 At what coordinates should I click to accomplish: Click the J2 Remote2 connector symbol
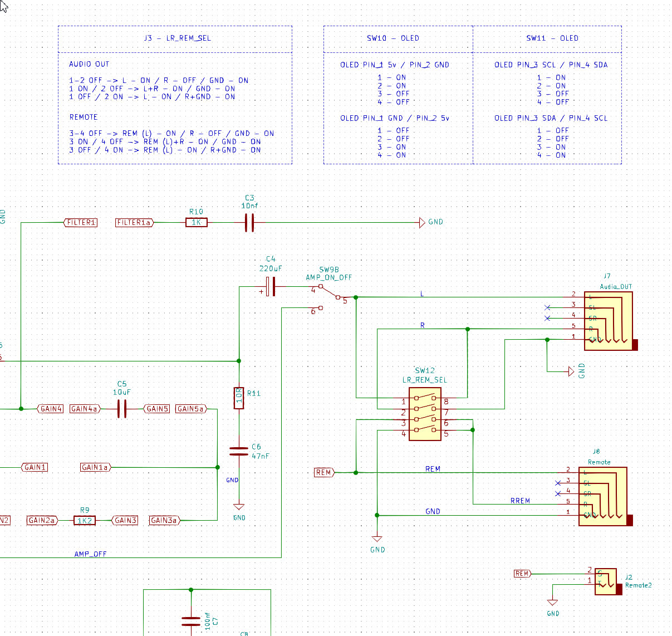605,581
